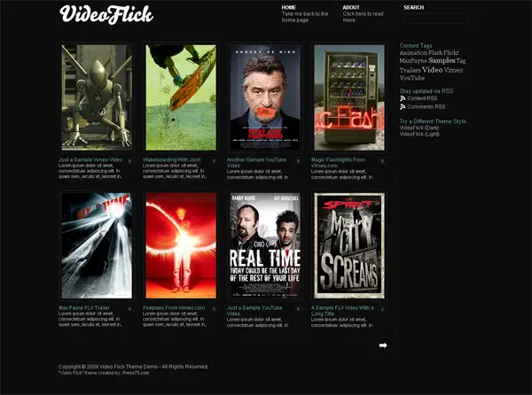
Task: Open 'Max Payne FLV Trailer' link
Action: 84,308
